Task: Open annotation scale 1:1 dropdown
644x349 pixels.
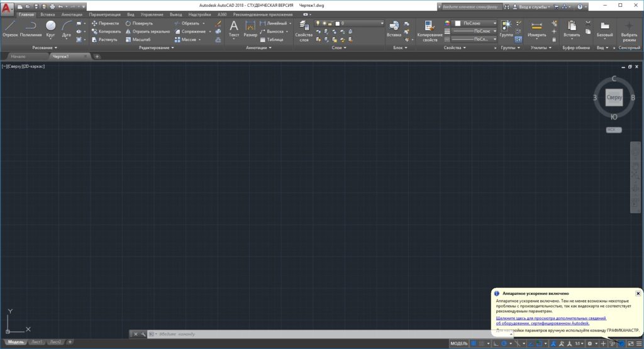Action: point(579,343)
